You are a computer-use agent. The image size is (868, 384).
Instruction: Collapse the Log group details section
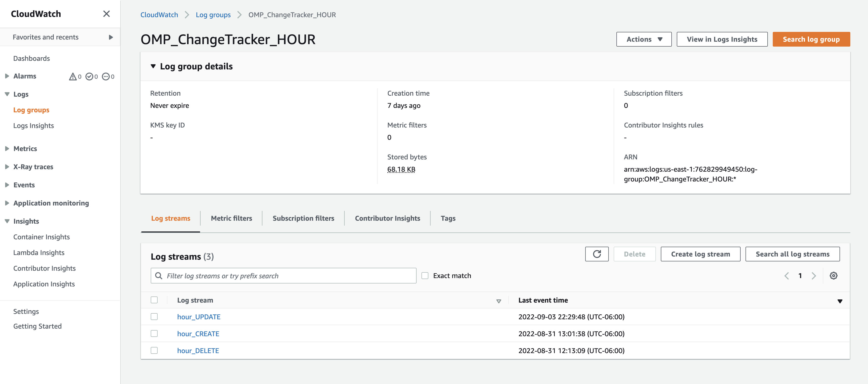click(153, 66)
